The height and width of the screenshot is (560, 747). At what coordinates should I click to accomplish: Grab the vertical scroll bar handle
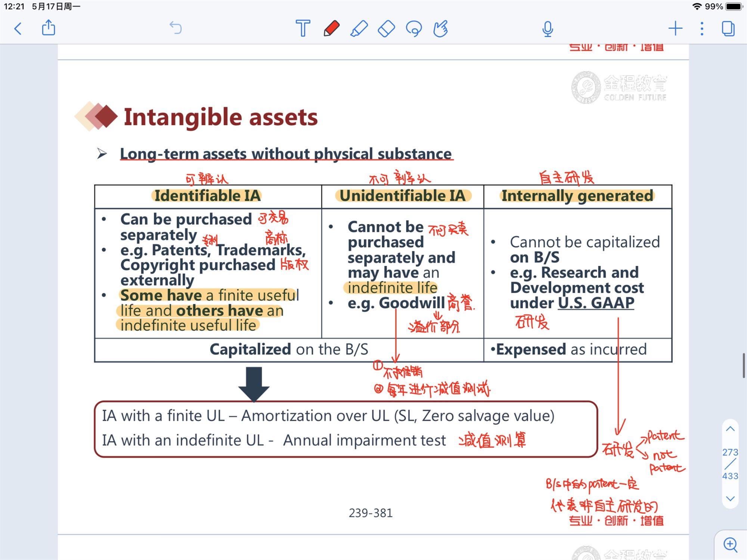click(744, 365)
